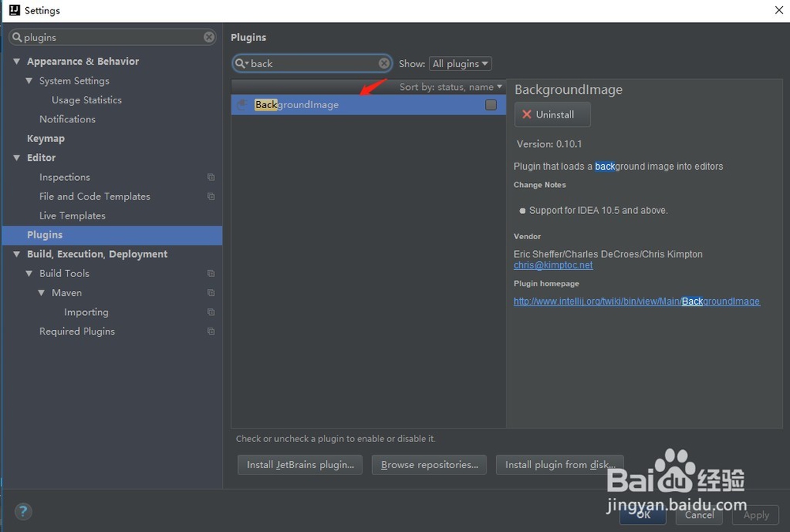Screen dimensions: 790x532
Task: Select Usage Statistics in tree
Action: point(87,99)
